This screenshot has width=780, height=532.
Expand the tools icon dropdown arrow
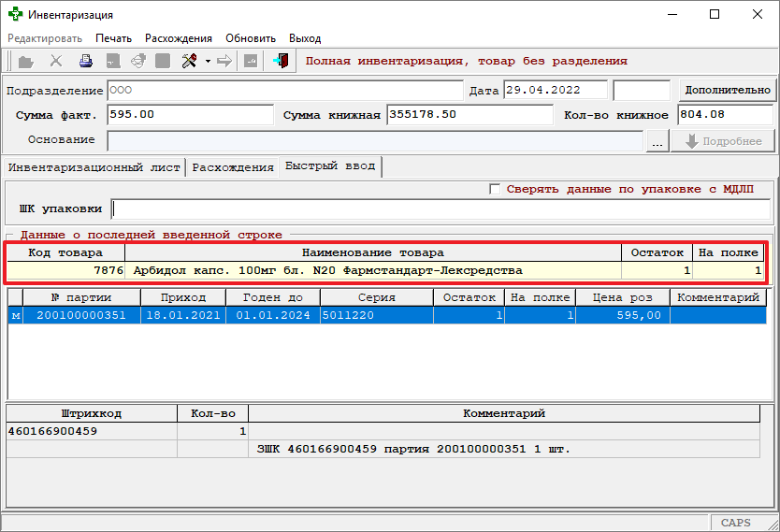(x=207, y=62)
